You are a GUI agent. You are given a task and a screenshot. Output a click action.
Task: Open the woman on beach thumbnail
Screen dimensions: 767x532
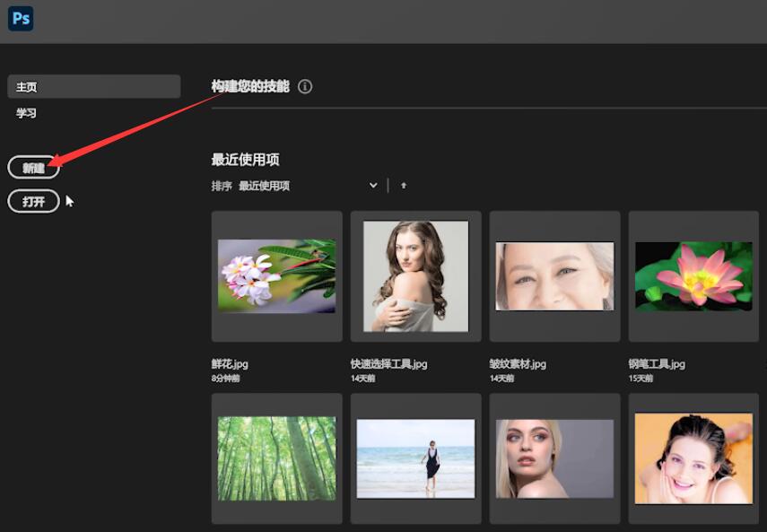click(415, 458)
